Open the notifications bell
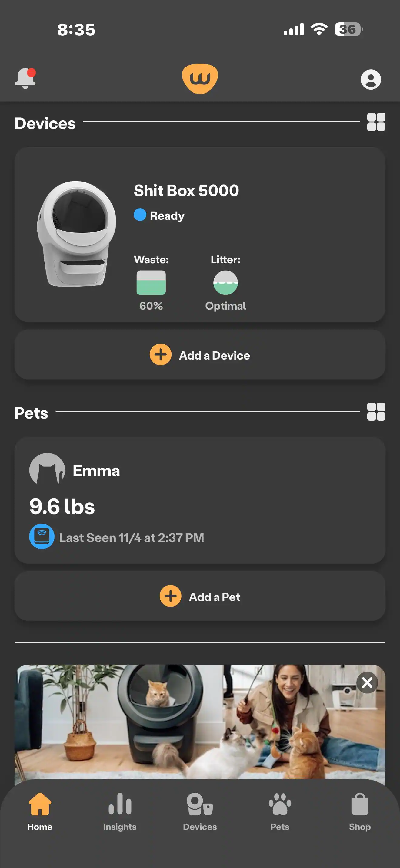This screenshot has height=868, width=400. point(25,78)
